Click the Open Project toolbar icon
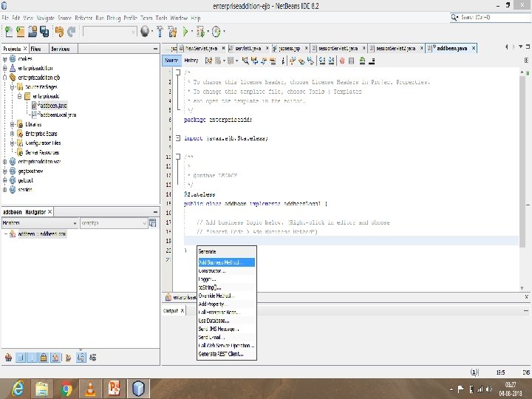Screen dimensions: 532x399 [x=33, y=32]
